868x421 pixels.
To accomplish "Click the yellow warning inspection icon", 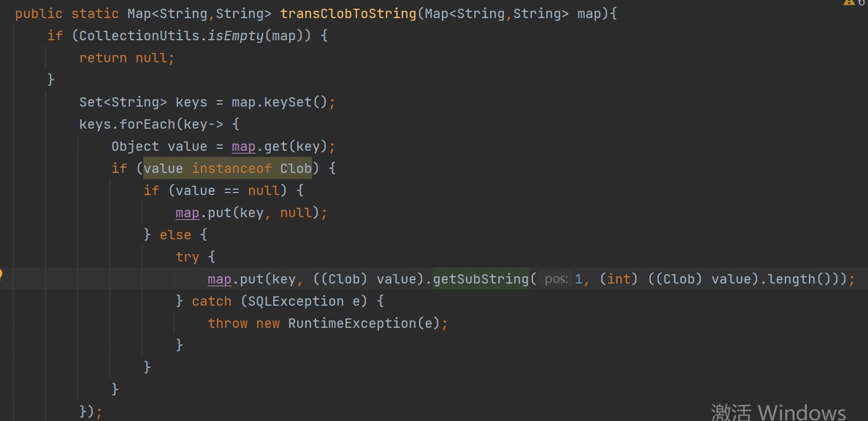I will click(x=849, y=3).
